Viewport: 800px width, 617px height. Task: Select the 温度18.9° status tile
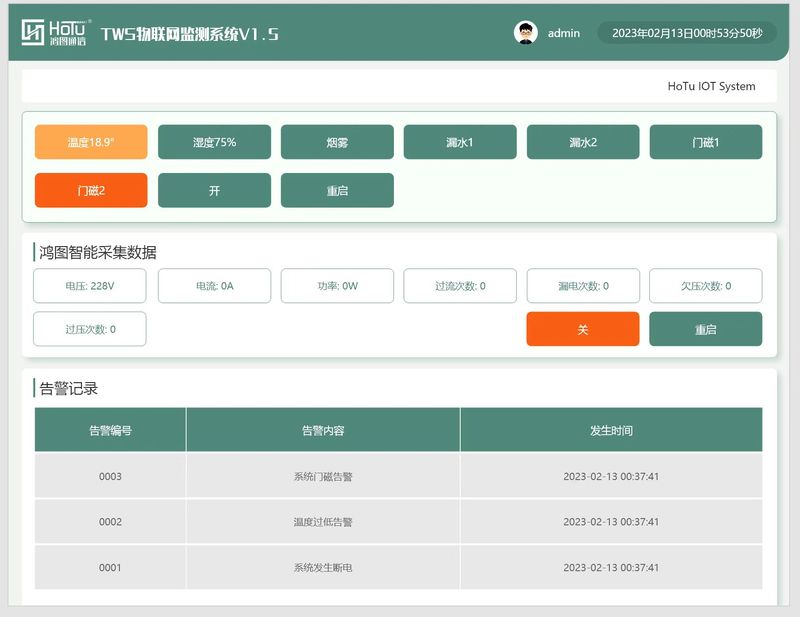click(x=91, y=142)
